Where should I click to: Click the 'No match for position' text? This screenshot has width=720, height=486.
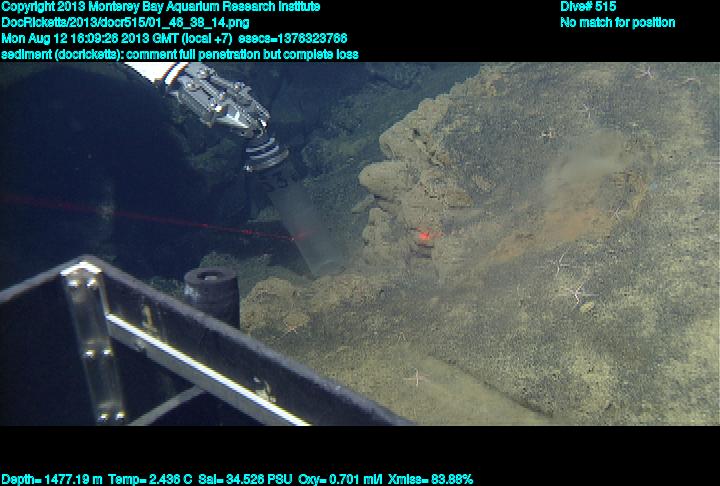(618, 23)
